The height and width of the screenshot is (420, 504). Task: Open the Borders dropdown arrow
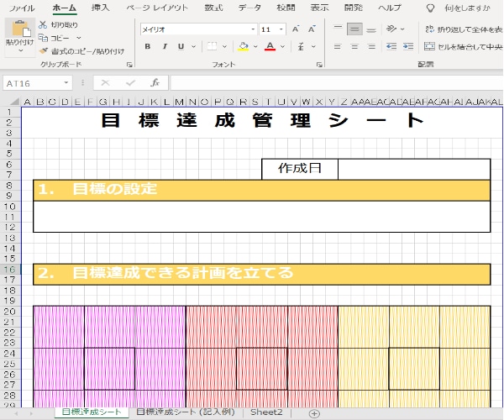224,46
